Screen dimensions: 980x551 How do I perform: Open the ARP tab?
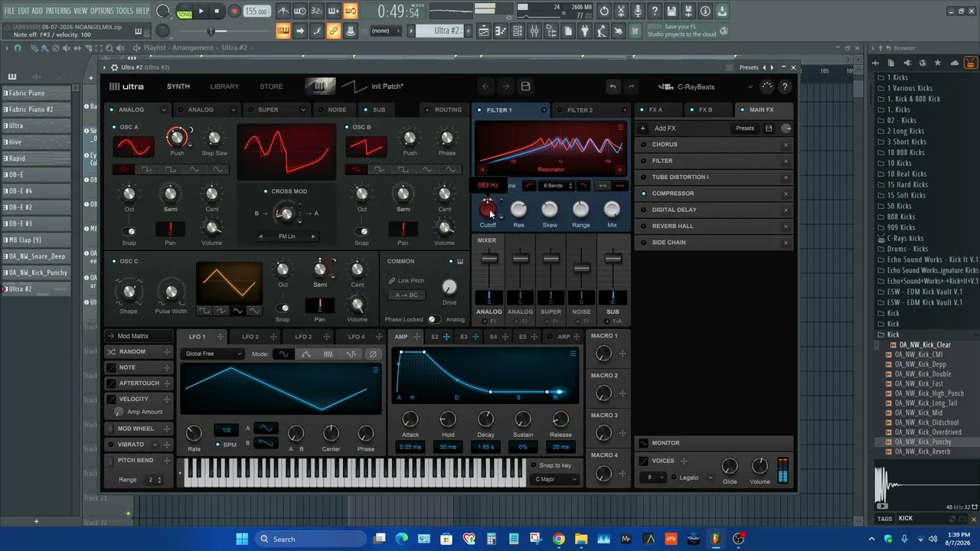(564, 337)
